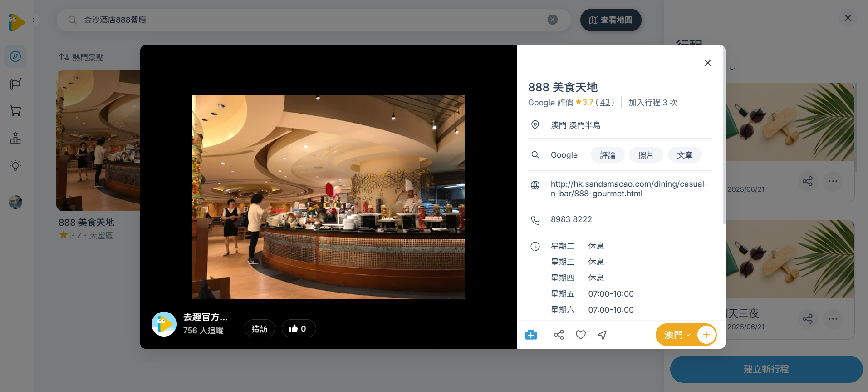Image resolution: width=868 pixels, height=392 pixels.
Task: Select the 照片 tab
Action: click(646, 155)
